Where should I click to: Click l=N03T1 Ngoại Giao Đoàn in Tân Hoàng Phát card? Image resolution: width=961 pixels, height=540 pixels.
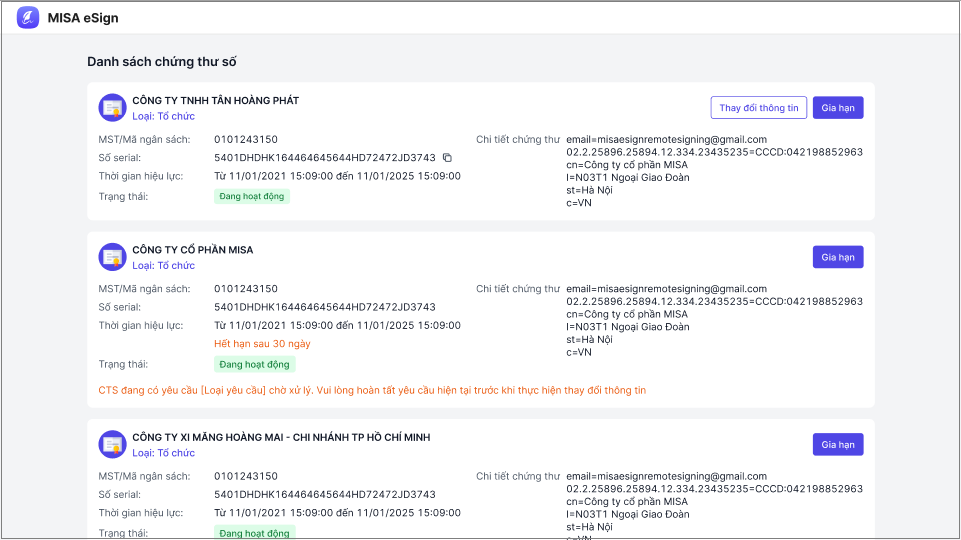(628, 177)
